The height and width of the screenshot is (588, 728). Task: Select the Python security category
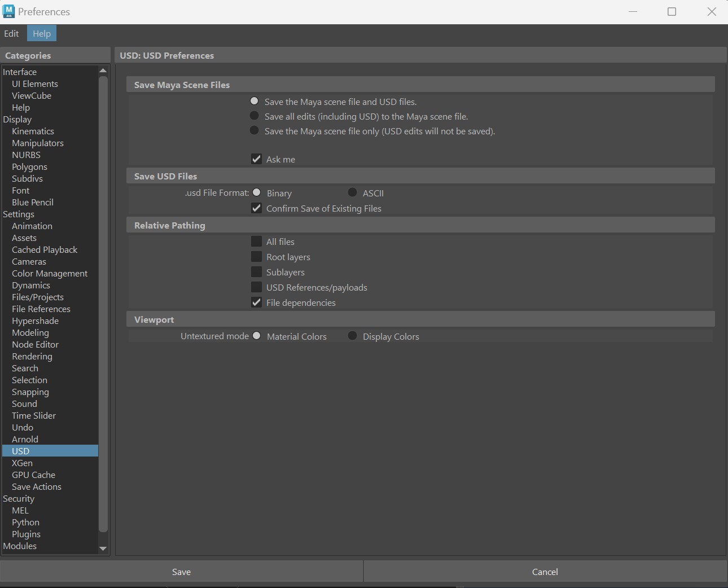point(25,522)
